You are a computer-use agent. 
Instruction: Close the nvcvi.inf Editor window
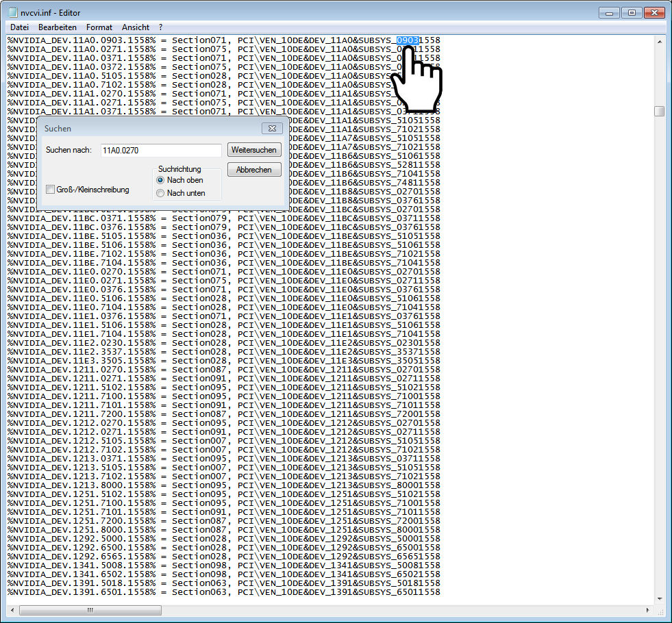coord(654,13)
